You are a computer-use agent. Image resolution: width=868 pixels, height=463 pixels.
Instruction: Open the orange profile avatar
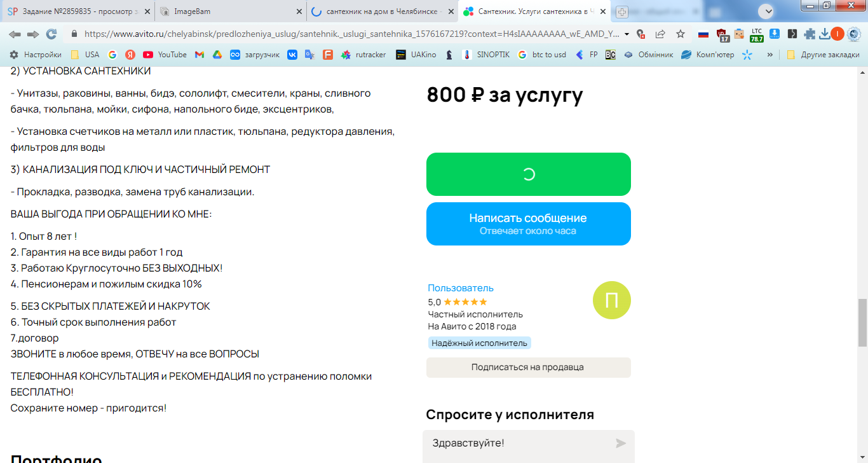pyautogui.click(x=837, y=34)
